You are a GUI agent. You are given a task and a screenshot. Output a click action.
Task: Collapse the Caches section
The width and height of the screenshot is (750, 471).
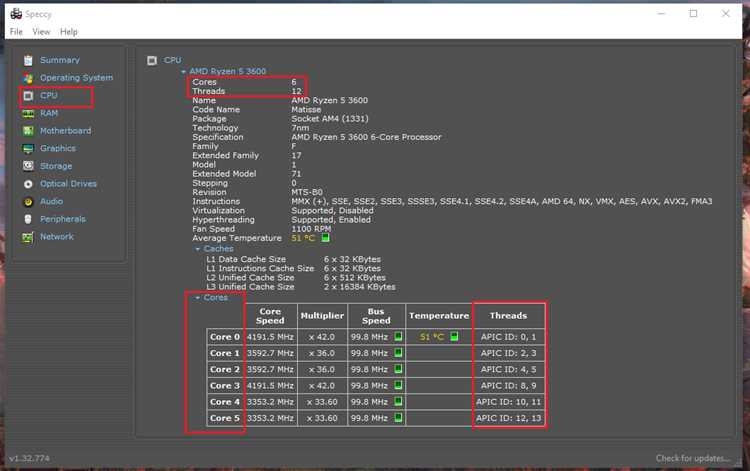198,249
